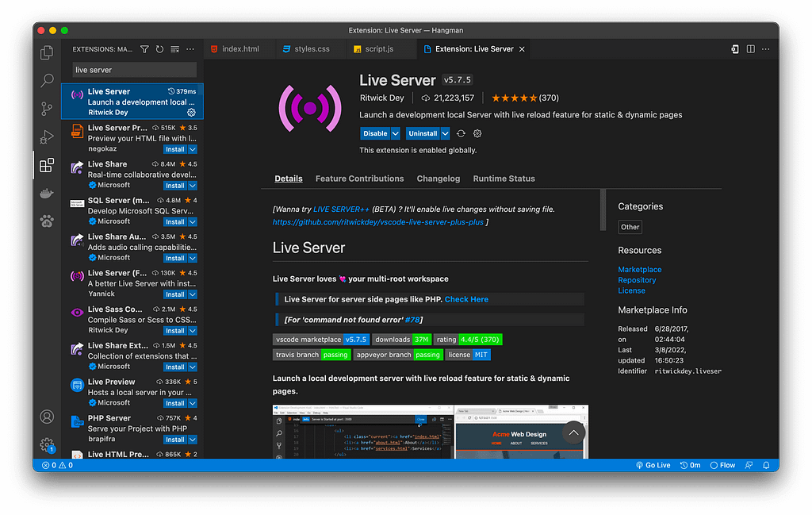Viewport: 812px width, 515px height.
Task: Click the star rating (370)
Action: pos(525,98)
